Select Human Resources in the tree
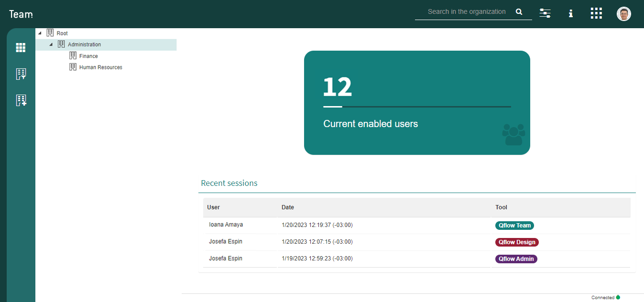The width and height of the screenshot is (644, 302). click(x=101, y=67)
